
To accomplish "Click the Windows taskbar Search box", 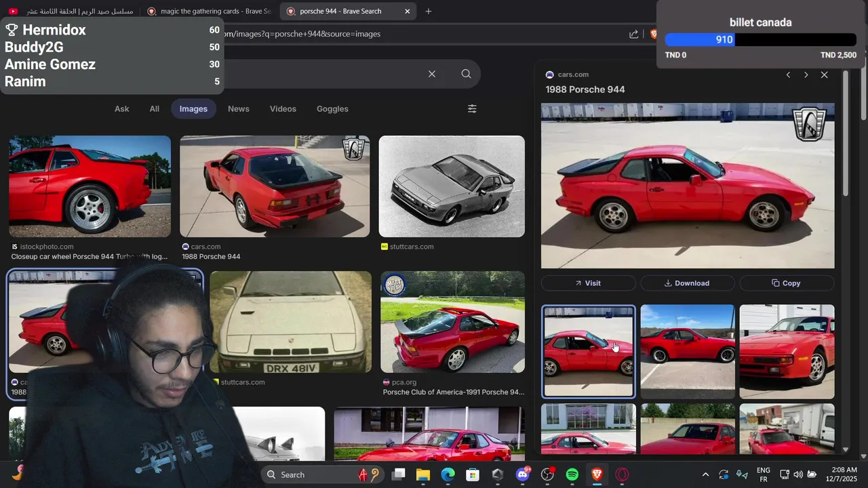I will 323,474.
